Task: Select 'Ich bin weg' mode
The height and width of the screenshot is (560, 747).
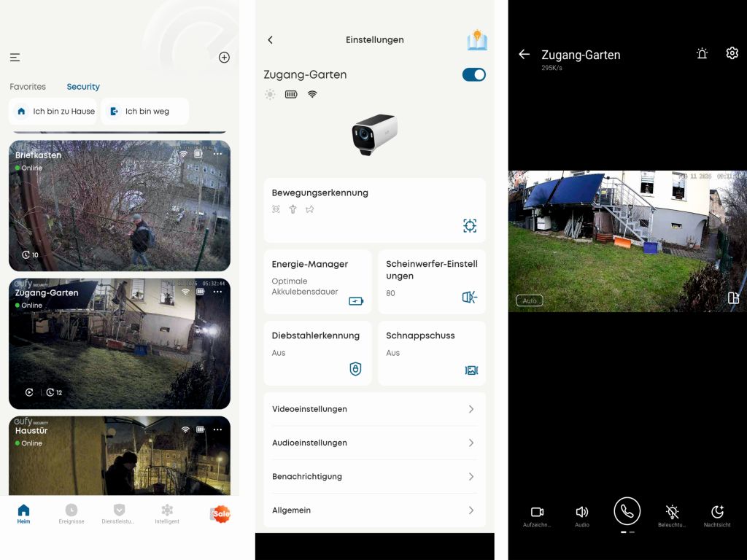Action: tap(144, 112)
